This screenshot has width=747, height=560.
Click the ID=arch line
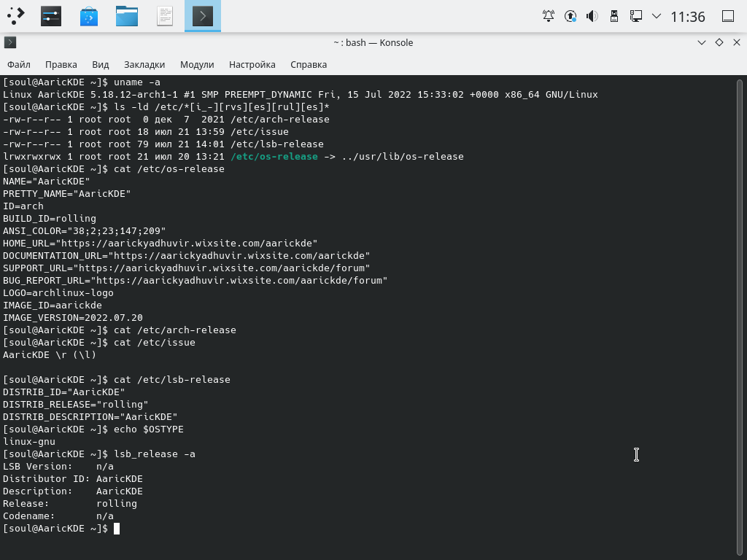pyautogui.click(x=23, y=206)
